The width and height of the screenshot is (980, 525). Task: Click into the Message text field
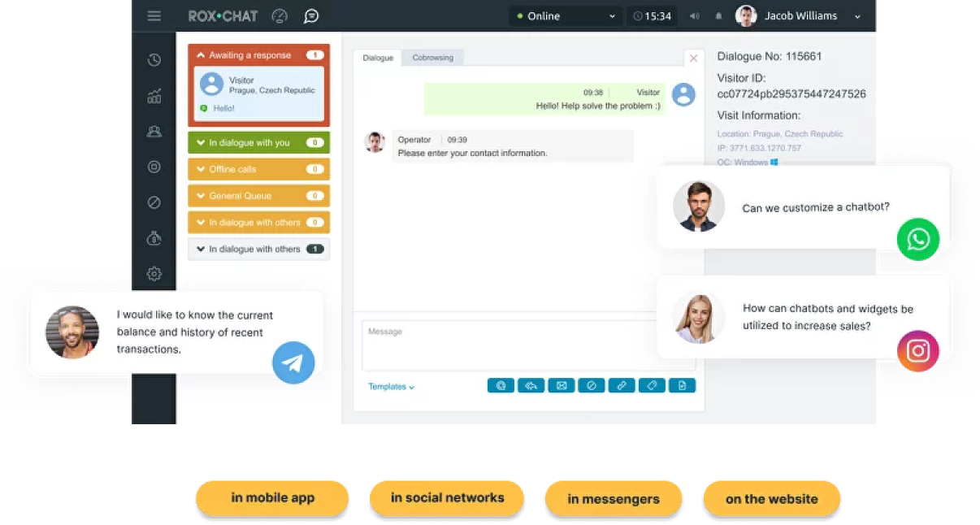coord(528,345)
